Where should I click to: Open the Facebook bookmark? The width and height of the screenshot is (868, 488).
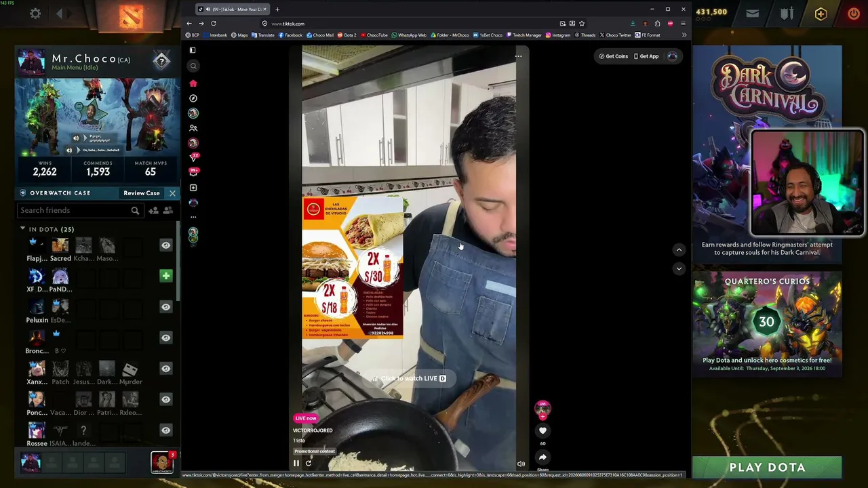pos(290,35)
